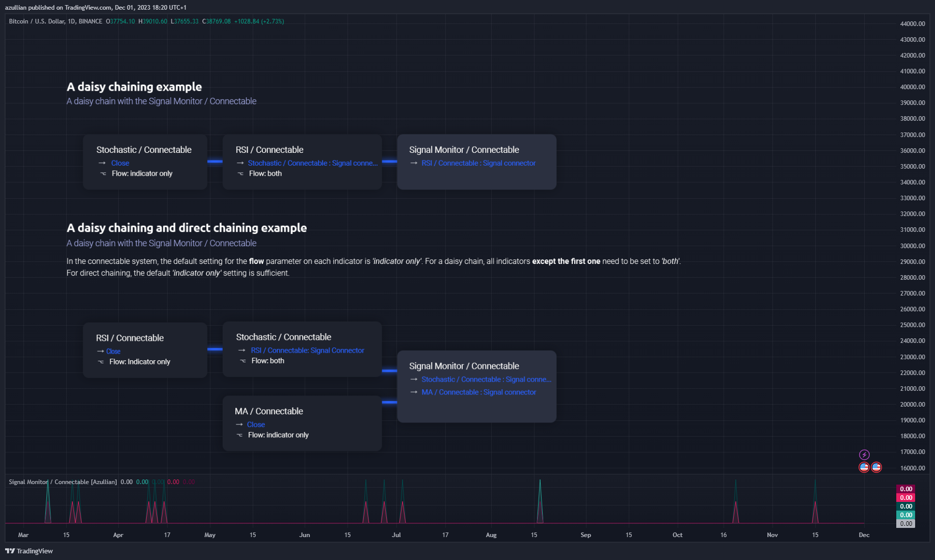Click the 16000.00 price axis label
This screenshot has height=560, width=935.
(x=913, y=468)
